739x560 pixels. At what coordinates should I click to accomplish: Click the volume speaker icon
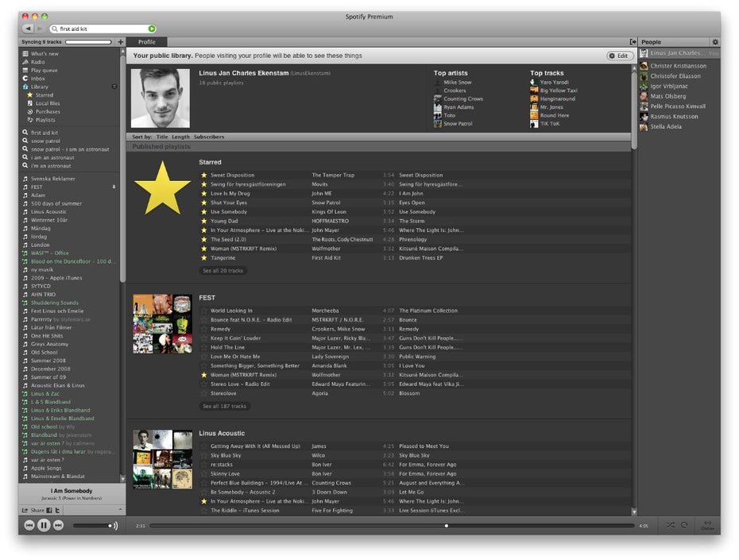click(115, 526)
